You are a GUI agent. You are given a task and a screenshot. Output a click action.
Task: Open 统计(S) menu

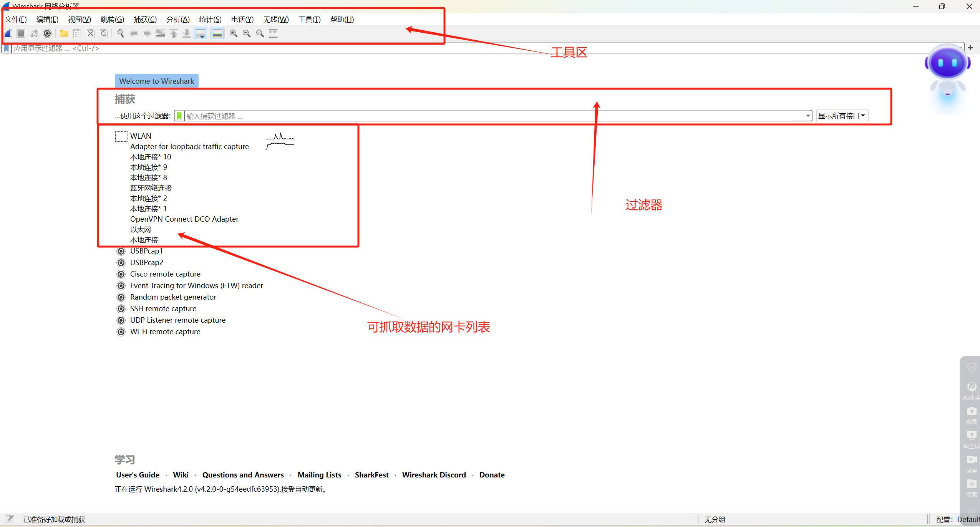coord(211,19)
